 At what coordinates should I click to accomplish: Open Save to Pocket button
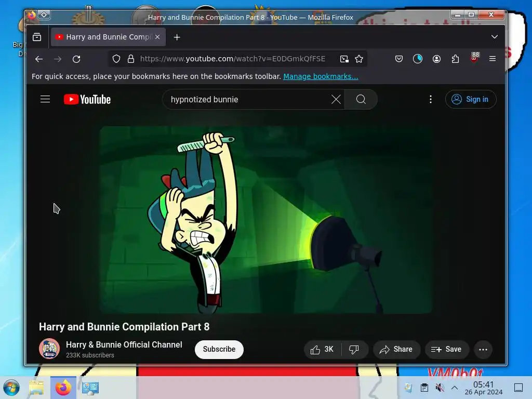pos(399,59)
